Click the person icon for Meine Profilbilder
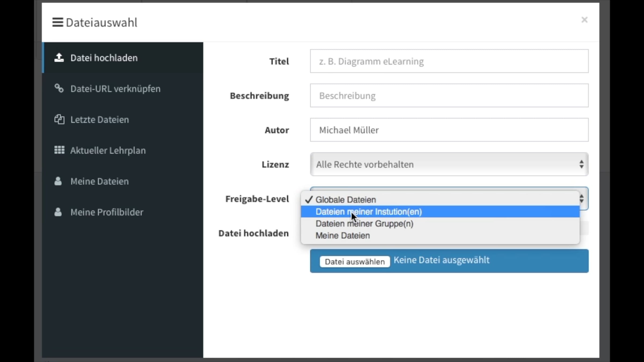This screenshot has height=362, width=644. coord(58,212)
